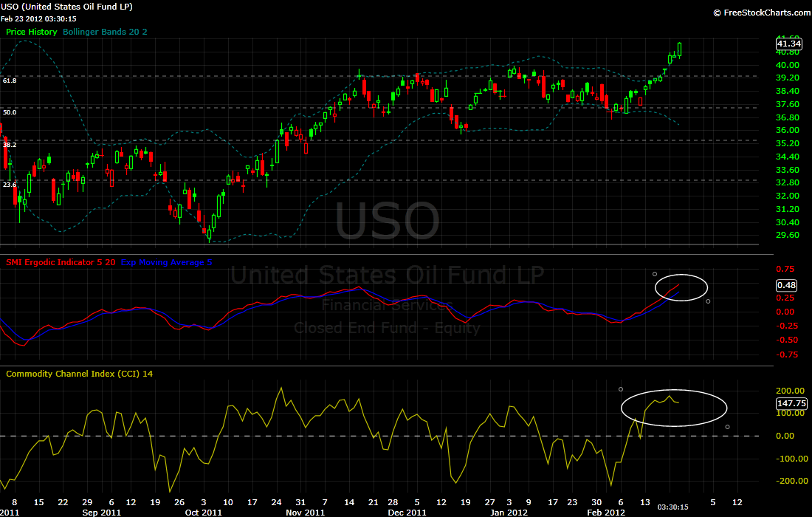This screenshot has width=812, height=517.
Task: Click the Feb 23 2012 03:30:15 timestamp
Action: (38, 19)
